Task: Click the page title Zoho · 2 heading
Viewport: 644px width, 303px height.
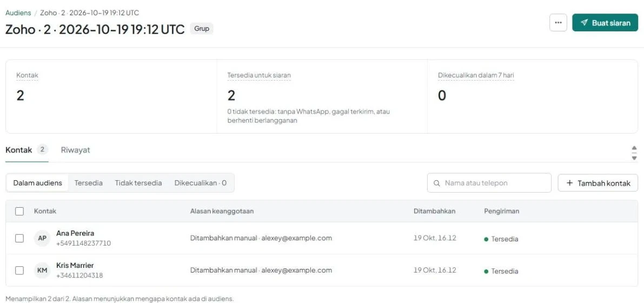Action: coord(95,29)
